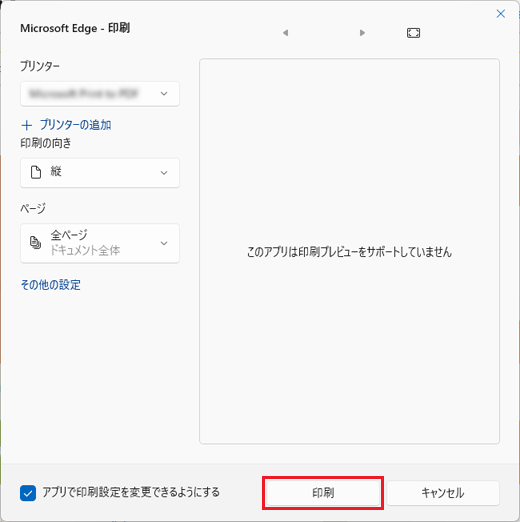
Task: Go to previous preview page arrow
Action: click(x=285, y=33)
